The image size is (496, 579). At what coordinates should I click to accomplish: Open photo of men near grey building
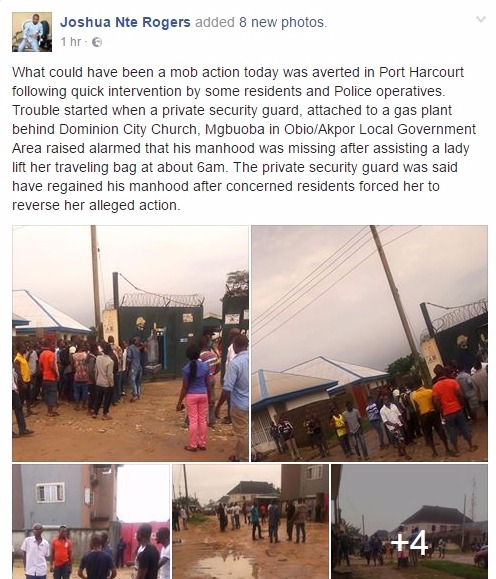91,521
